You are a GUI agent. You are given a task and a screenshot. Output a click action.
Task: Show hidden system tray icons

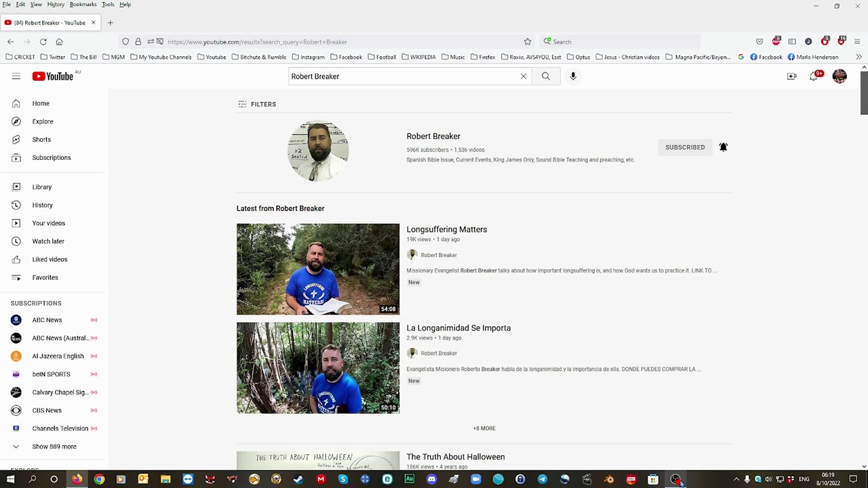click(x=736, y=479)
